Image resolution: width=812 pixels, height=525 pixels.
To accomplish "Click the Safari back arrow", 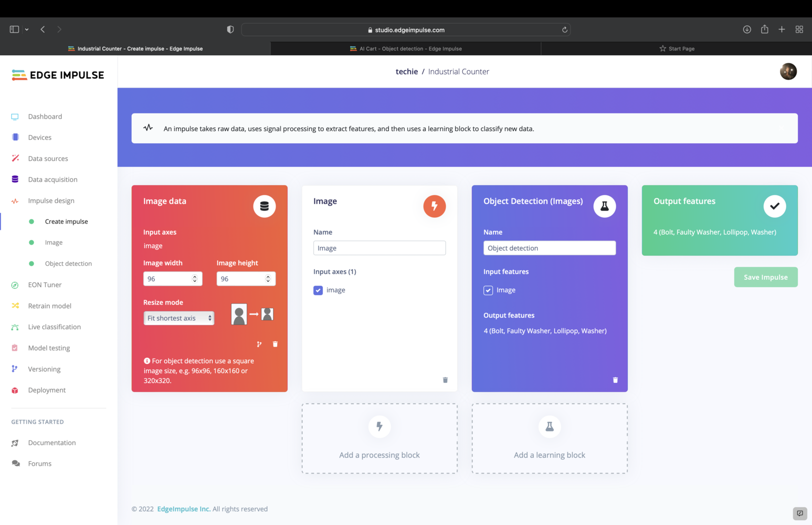I will [43, 29].
